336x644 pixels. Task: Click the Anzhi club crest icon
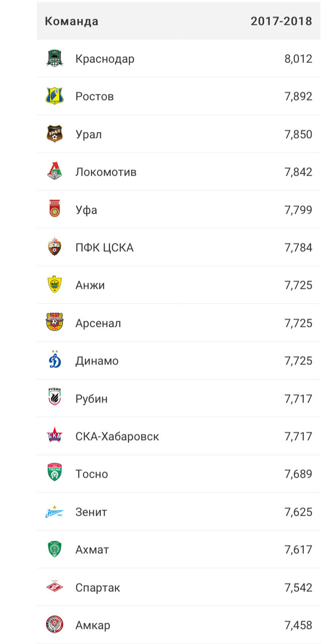click(54, 285)
